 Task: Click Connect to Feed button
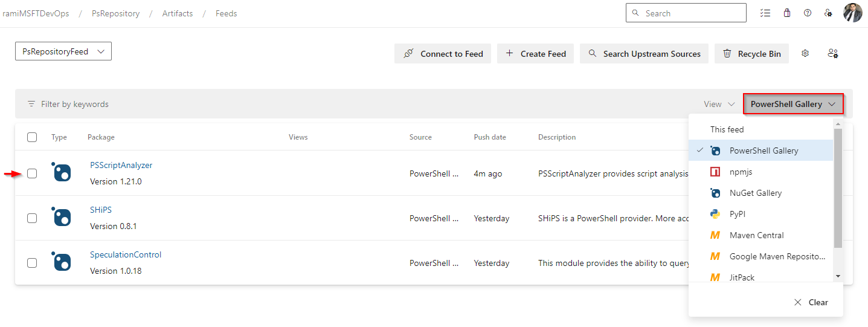[443, 53]
